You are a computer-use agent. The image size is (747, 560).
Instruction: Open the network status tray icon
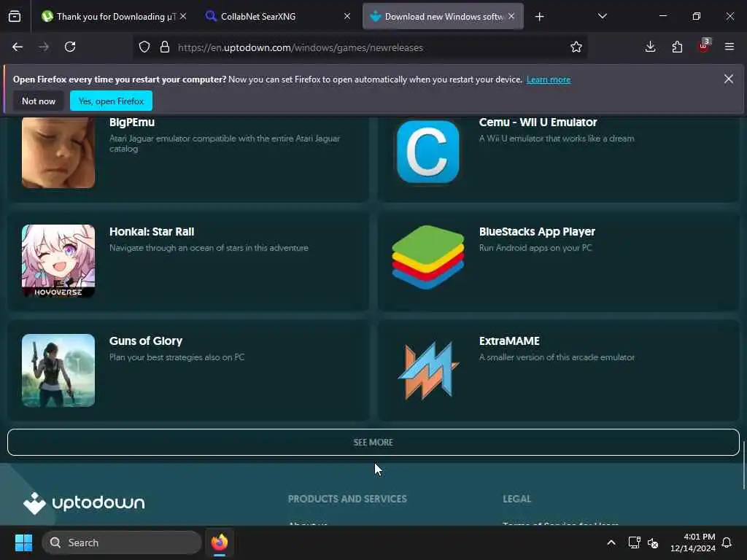[x=634, y=542]
